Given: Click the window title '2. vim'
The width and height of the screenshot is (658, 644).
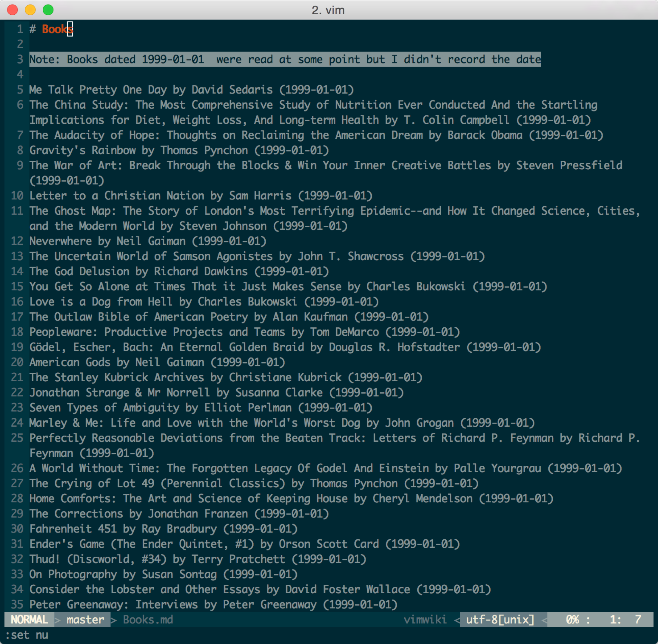Looking at the screenshot, I should [x=328, y=10].
